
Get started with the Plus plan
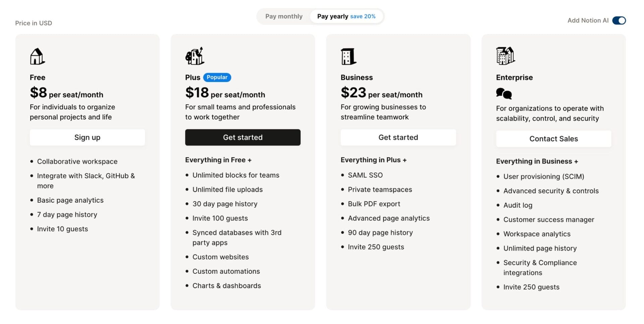pos(243,137)
